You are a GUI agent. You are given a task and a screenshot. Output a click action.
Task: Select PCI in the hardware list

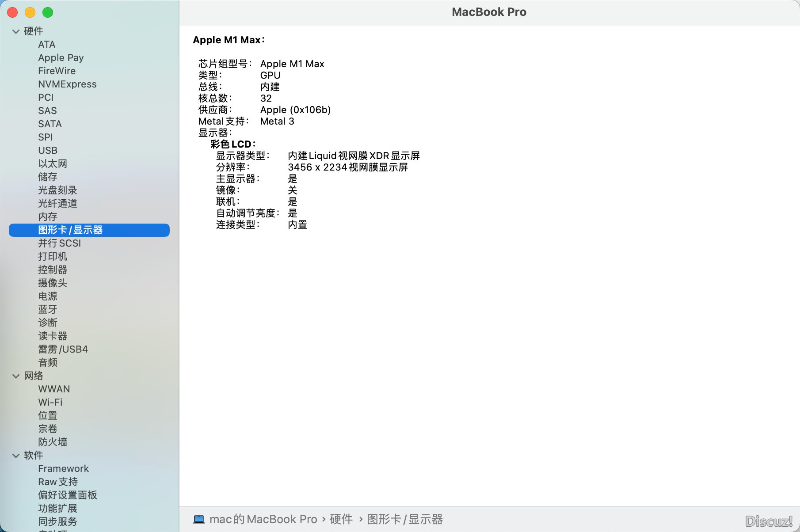point(46,98)
